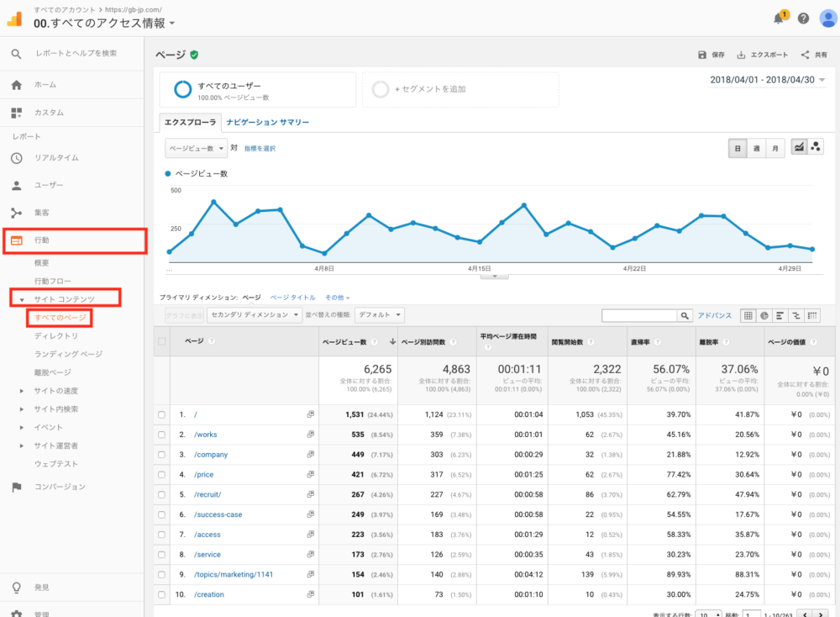Check the checkbox for /works row

click(x=162, y=435)
